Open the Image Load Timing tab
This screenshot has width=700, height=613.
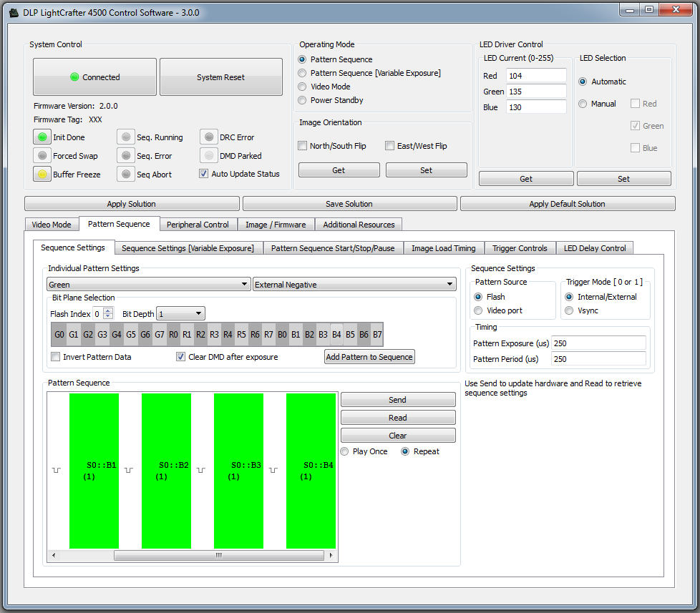(x=443, y=248)
